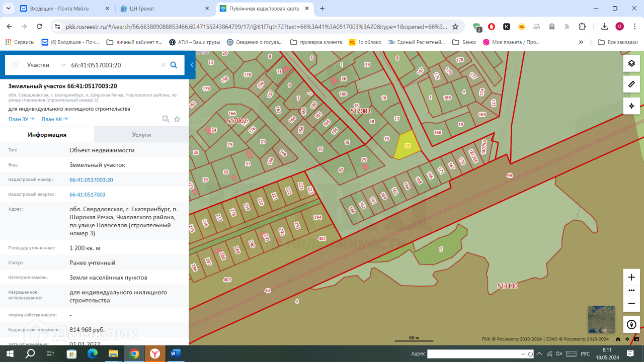This screenshot has height=362, width=644.
Task: Switch to the Услуги tab
Action: point(141,135)
